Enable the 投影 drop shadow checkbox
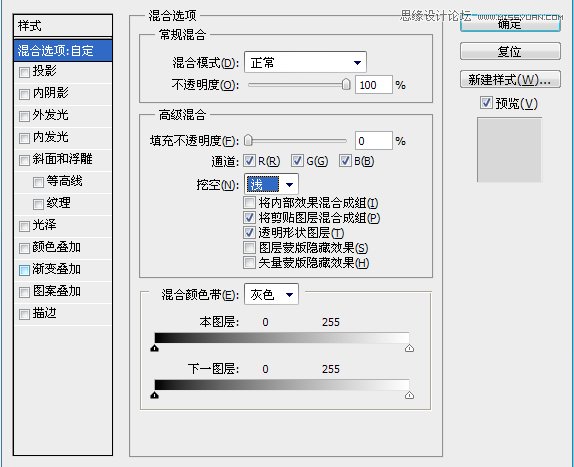This screenshot has height=467, width=574. pos(24,72)
